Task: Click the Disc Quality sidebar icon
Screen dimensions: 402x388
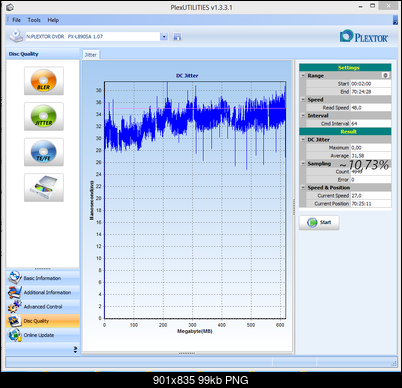Action: click(15, 321)
